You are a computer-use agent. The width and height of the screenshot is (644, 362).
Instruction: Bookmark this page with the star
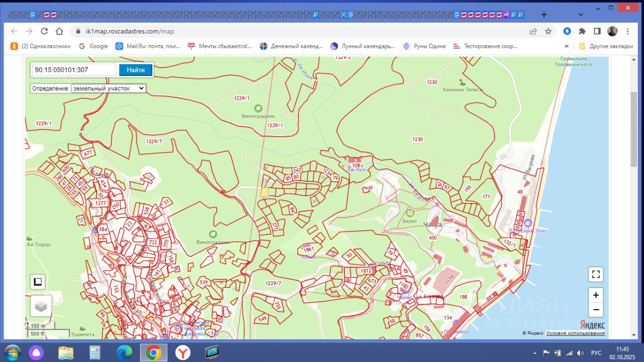click(548, 31)
